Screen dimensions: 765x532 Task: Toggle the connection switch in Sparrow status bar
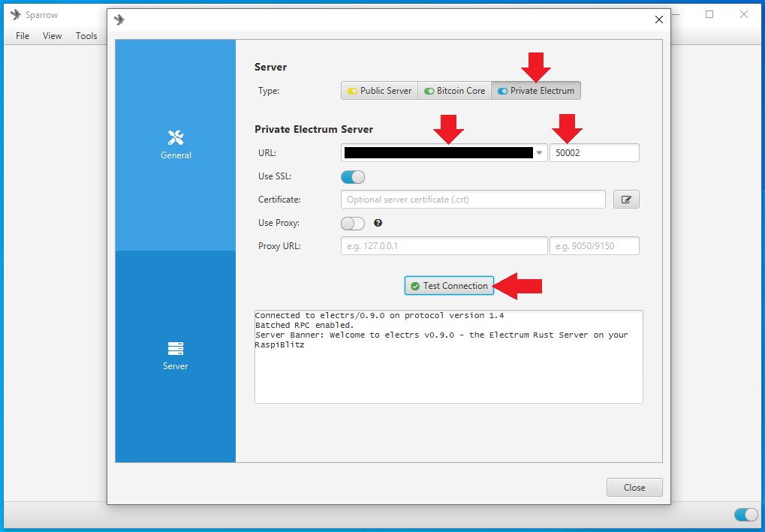[746, 515]
